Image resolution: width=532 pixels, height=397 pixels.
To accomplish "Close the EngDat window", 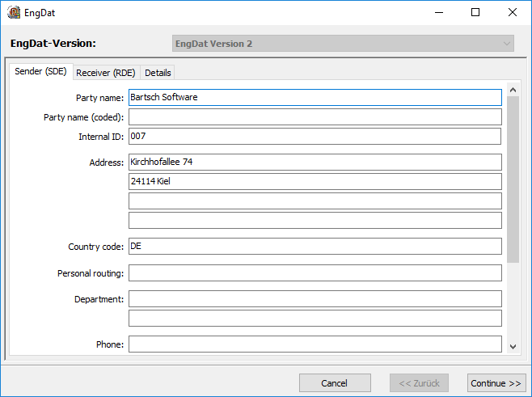I will [513, 13].
